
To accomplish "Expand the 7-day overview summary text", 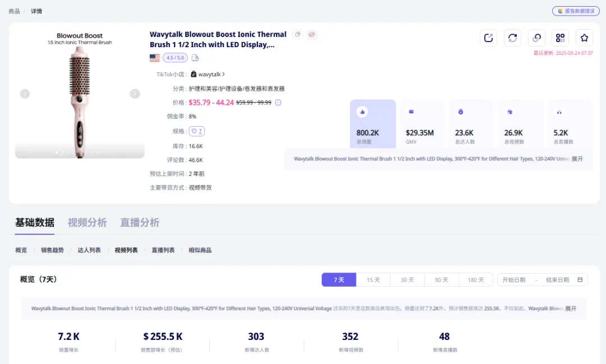I will (571, 308).
